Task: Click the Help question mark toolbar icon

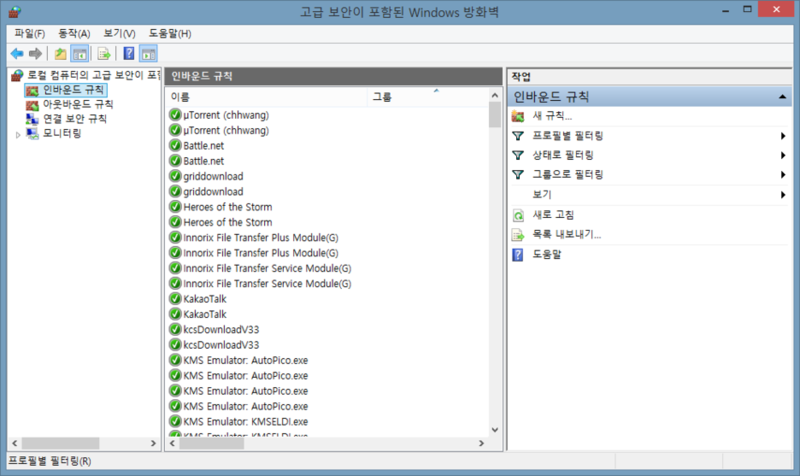Action: pyautogui.click(x=129, y=54)
